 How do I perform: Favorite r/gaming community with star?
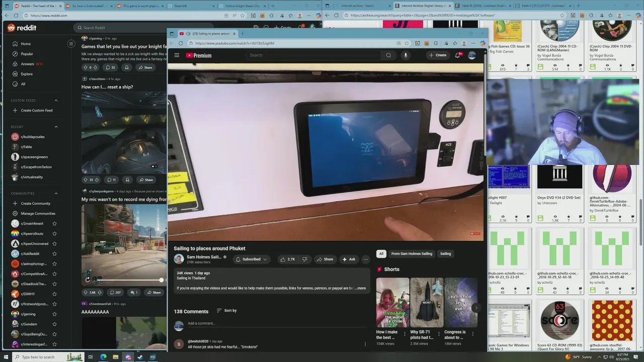click(x=54, y=314)
